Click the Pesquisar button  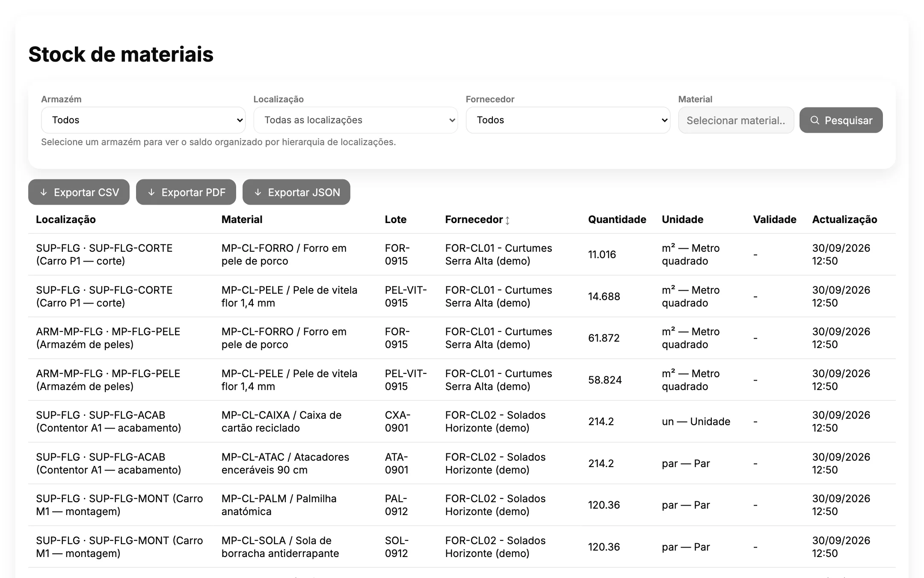click(841, 120)
